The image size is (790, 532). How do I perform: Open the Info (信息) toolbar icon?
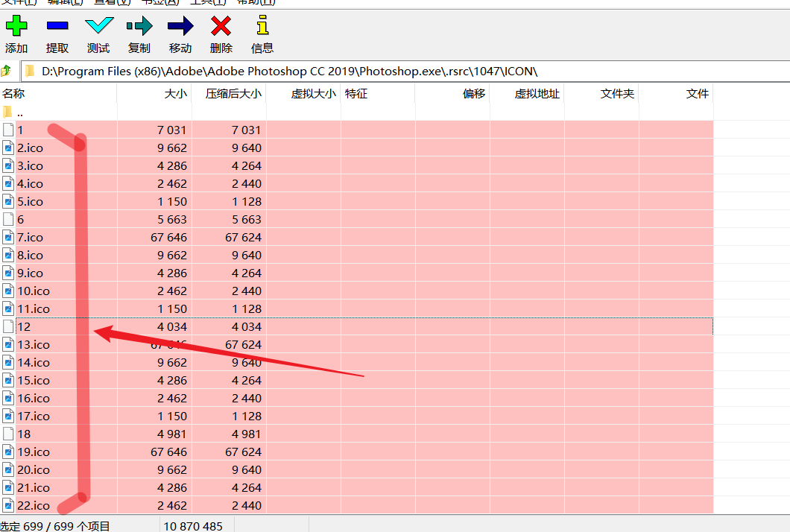pyautogui.click(x=262, y=27)
